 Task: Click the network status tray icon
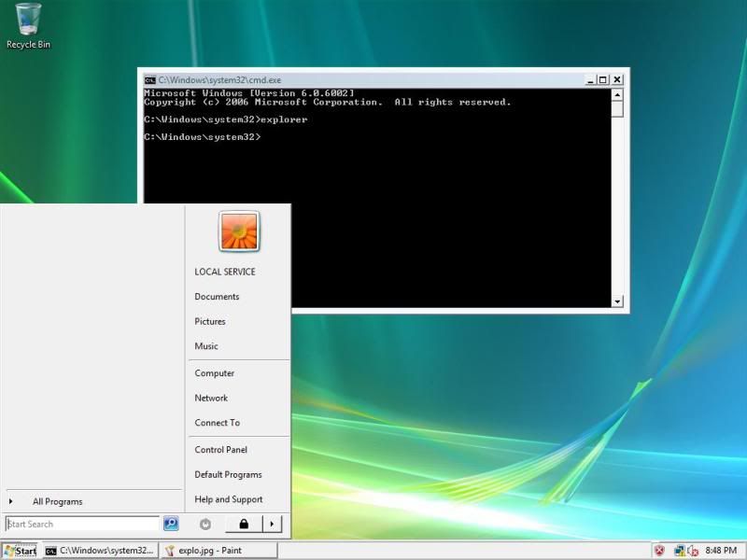click(x=680, y=551)
